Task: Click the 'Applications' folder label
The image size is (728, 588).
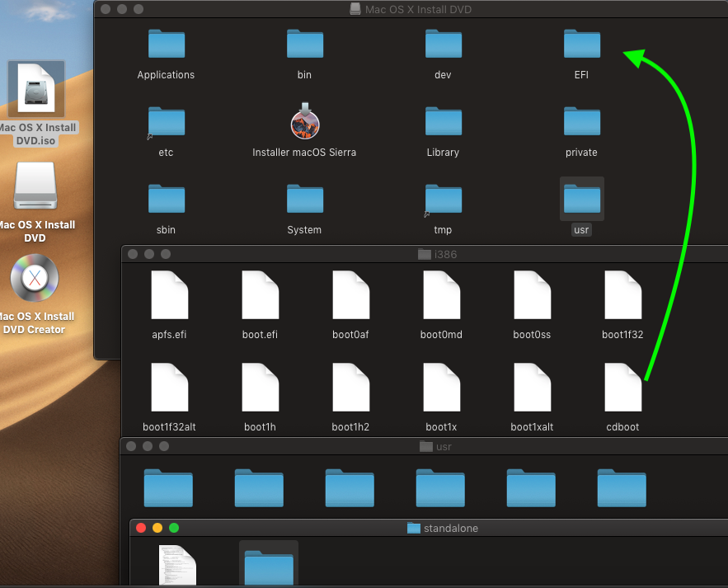Action: 166,75
